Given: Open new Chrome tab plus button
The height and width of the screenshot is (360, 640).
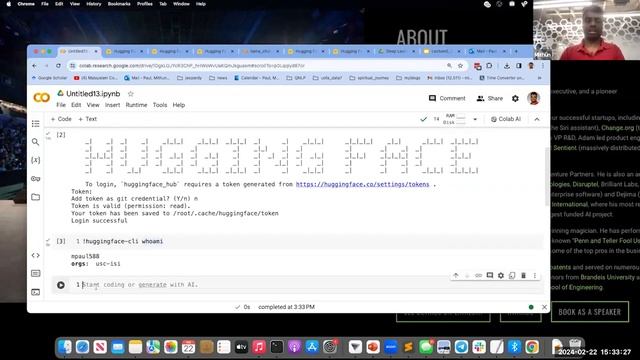Looking at the screenshot, I should pyautogui.click(x=516, y=51).
